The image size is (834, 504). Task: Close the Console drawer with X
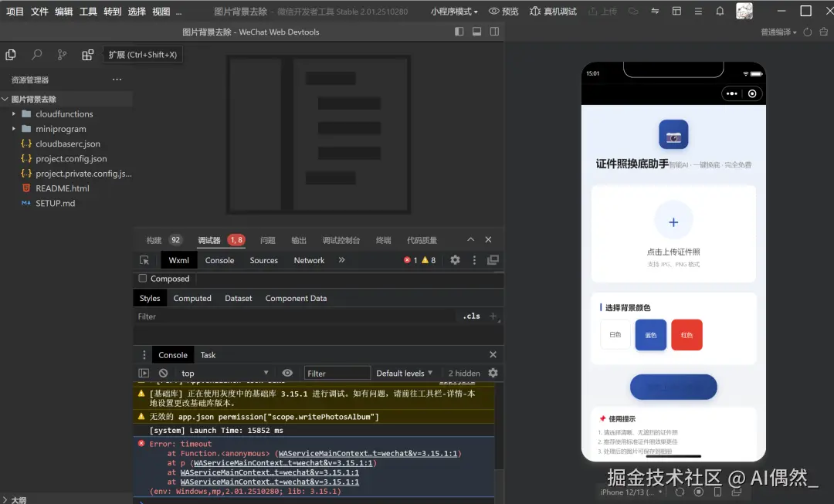493,354
